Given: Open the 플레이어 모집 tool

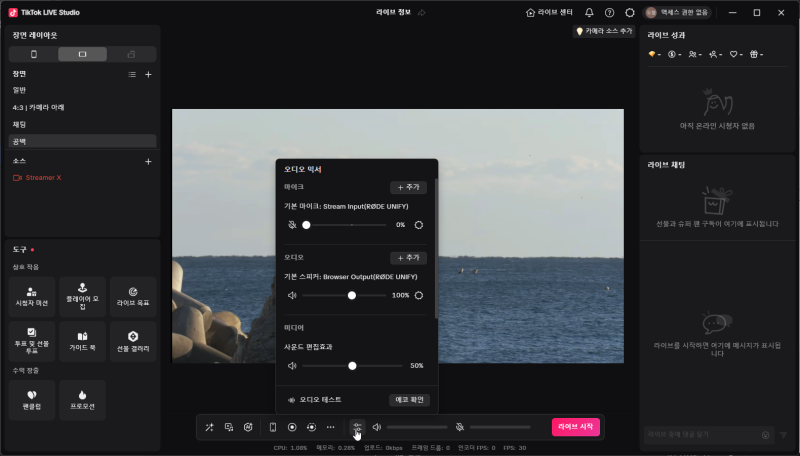Looking at the screenshot, I should (x=82, y=297).
